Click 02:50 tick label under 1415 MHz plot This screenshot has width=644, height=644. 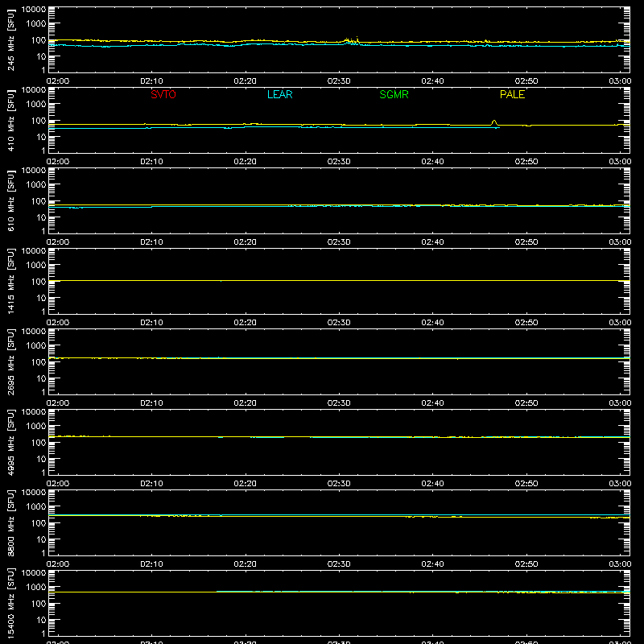tap(526, 323)
